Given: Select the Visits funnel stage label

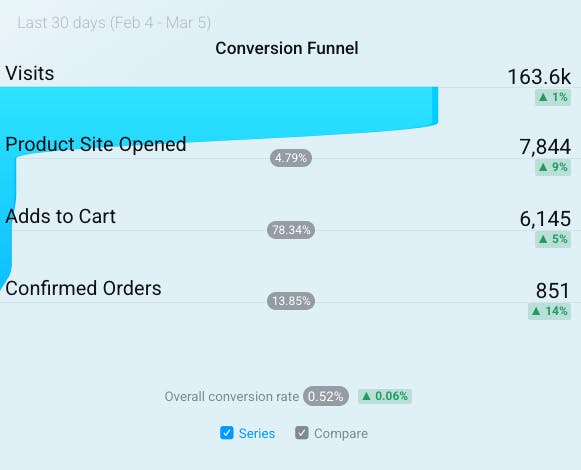Looking at the screenshot, I should coord(30,73).
